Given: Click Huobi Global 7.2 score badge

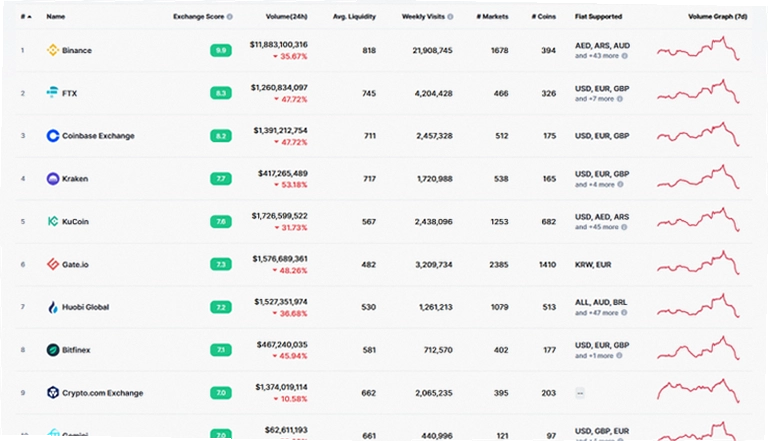Looking at the screenshot, I should 221,307.
